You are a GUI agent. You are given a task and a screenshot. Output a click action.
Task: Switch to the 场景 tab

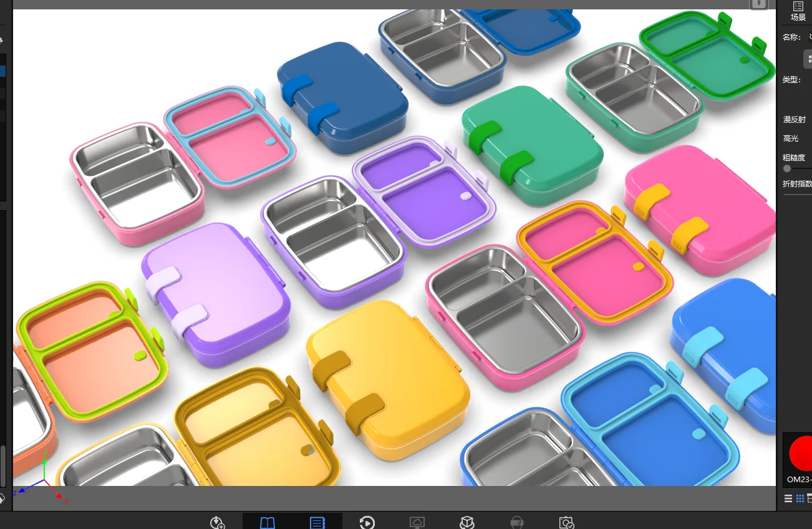tap(798, 11)
